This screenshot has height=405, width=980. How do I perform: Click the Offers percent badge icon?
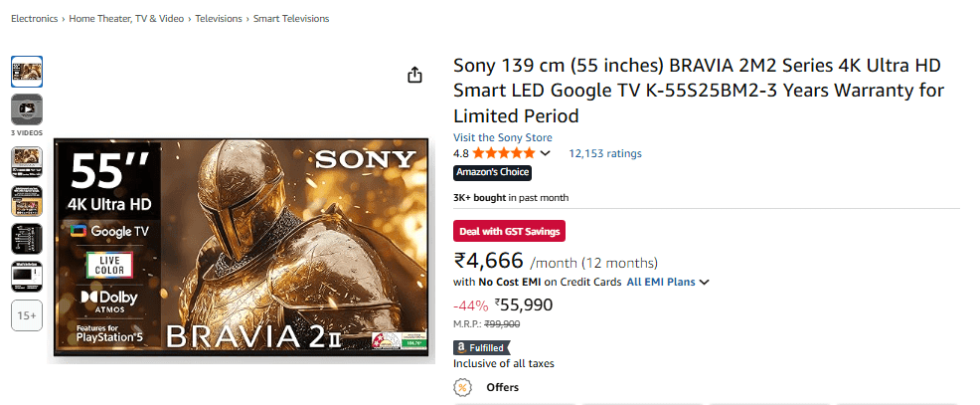pos(465,387)
